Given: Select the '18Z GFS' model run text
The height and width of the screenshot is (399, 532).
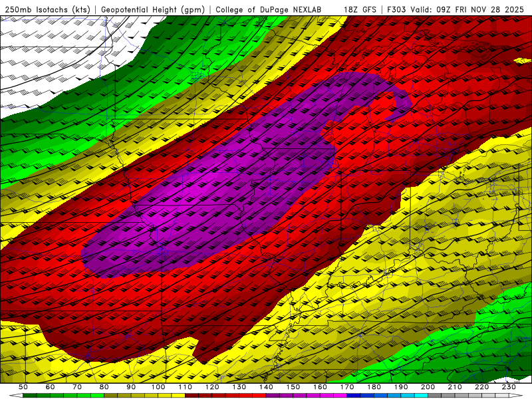Looking at the screenshot, I should 360,9.
